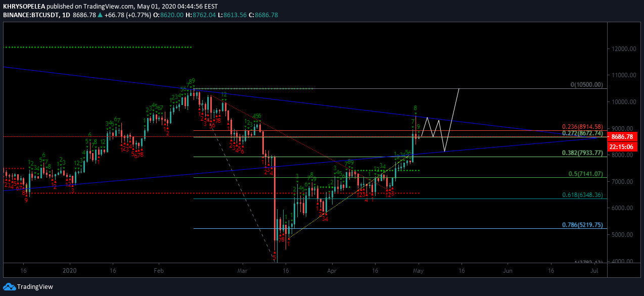Select the 0.236(8914.58) Fibonacci label
The image size is (644, 296).
582,127
